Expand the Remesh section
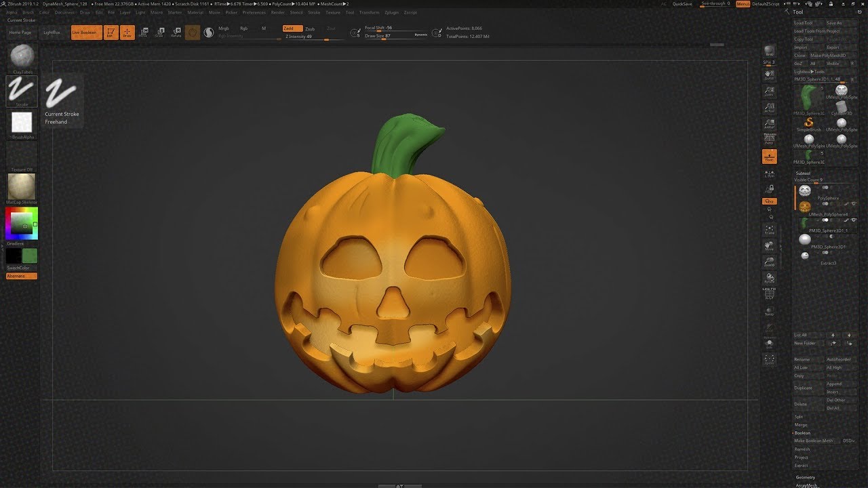Image resolution: width=868 pixels, height=488 pixels. 802,449
